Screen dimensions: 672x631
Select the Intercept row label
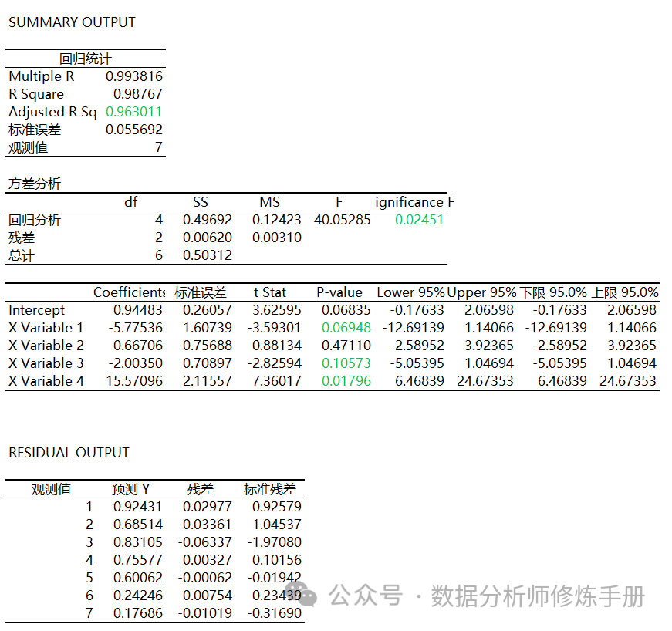tap(36, 310)
